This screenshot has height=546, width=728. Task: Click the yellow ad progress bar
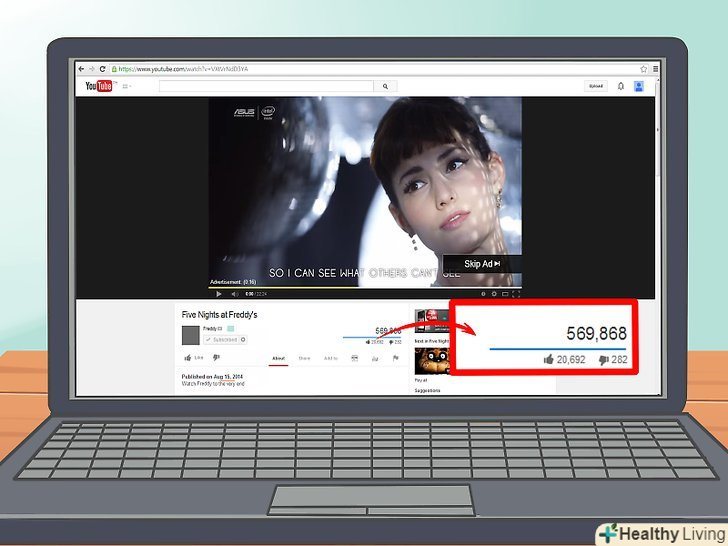click(x=283, y=287)
